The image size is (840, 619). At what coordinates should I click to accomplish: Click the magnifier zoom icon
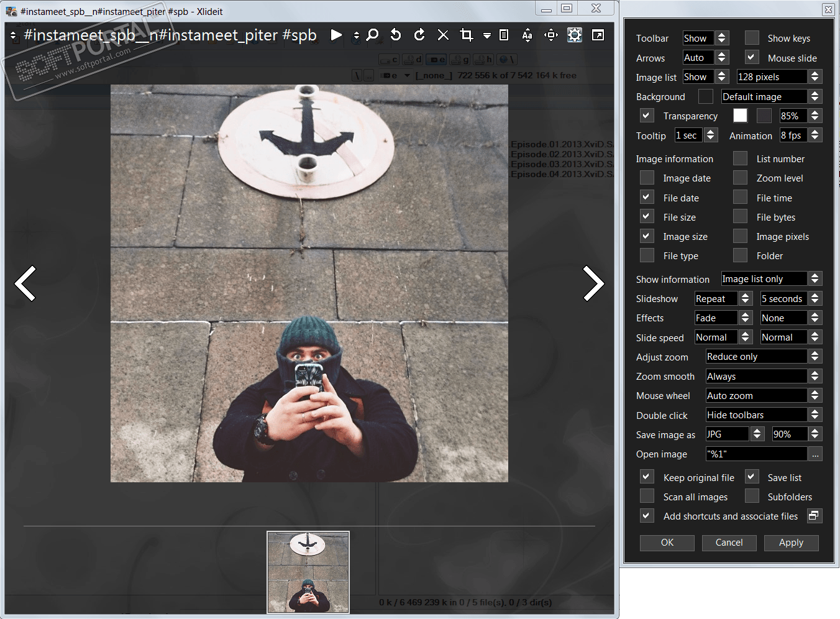point(373,35)
